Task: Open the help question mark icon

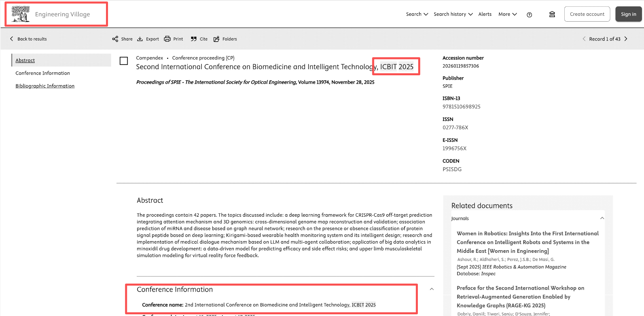Action: click(x=529, y=15)
